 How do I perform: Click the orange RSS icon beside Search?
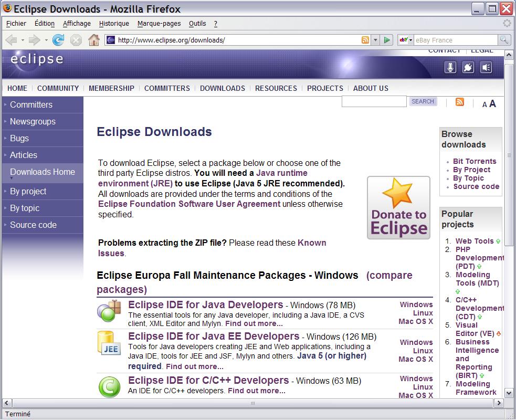click(460, 102)
